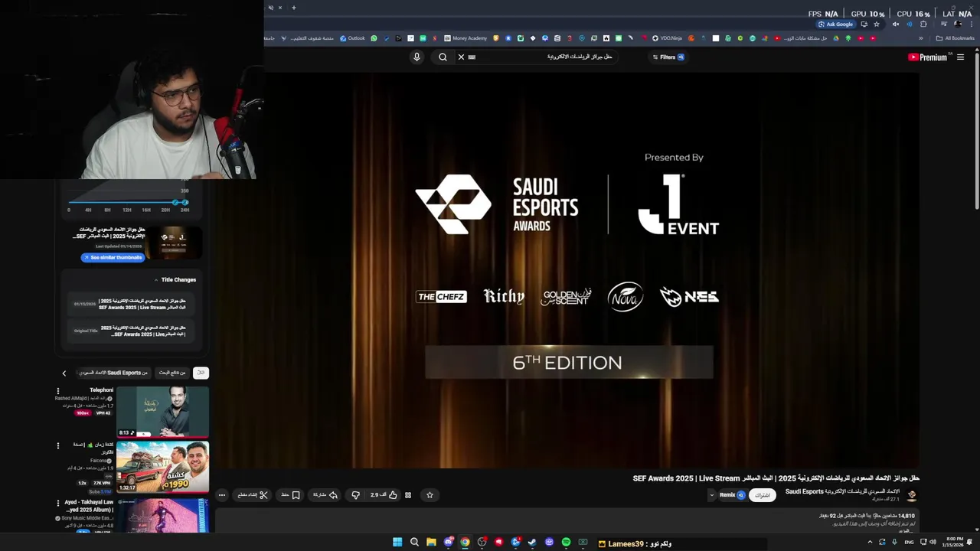Open the Windows Start menu

(x=397, y=543)
